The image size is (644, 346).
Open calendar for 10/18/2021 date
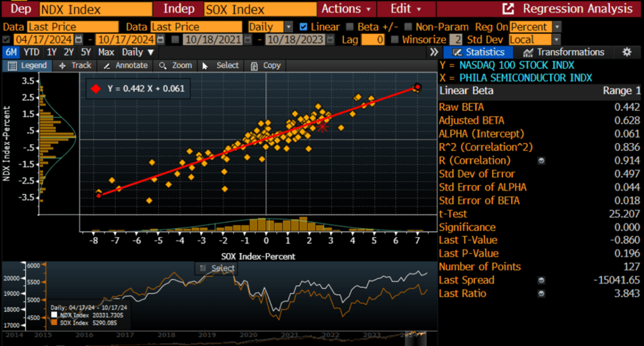point(248,39)
